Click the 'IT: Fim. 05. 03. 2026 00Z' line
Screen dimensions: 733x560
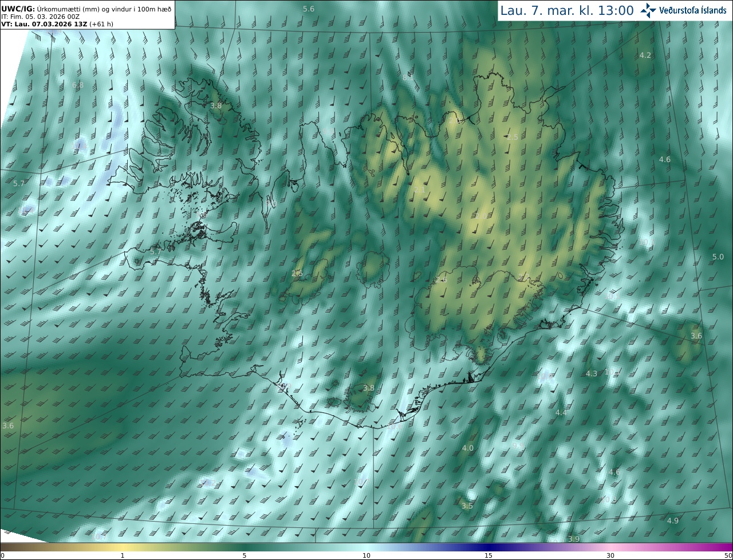click(40, 16)
